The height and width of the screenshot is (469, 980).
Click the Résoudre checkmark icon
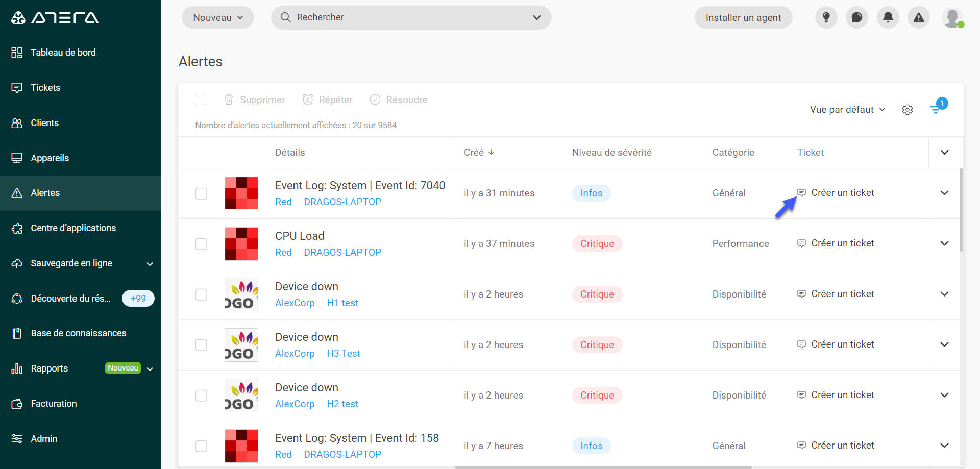375,100
